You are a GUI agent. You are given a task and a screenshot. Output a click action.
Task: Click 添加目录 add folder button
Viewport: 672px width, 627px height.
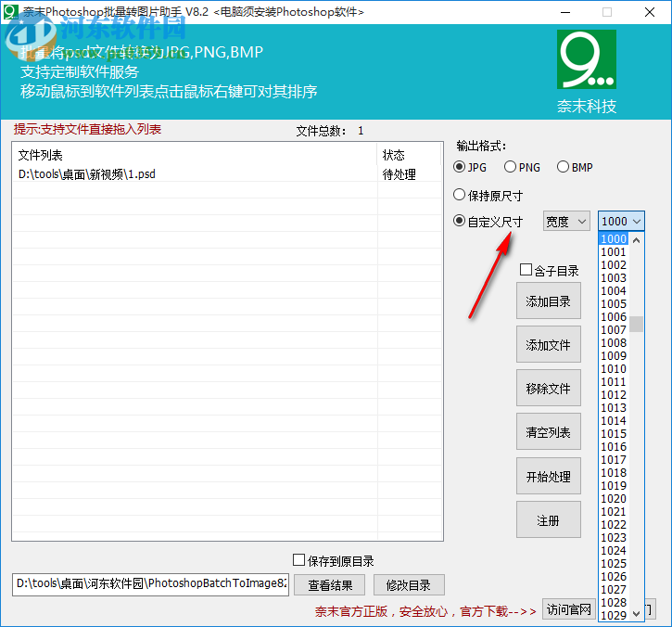pos(548,301)
